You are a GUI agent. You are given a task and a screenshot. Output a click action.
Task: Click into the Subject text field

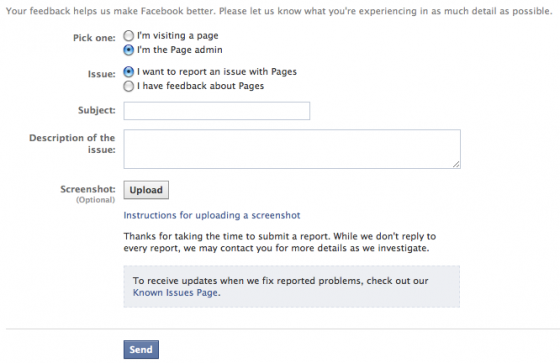tap(217, 111)
